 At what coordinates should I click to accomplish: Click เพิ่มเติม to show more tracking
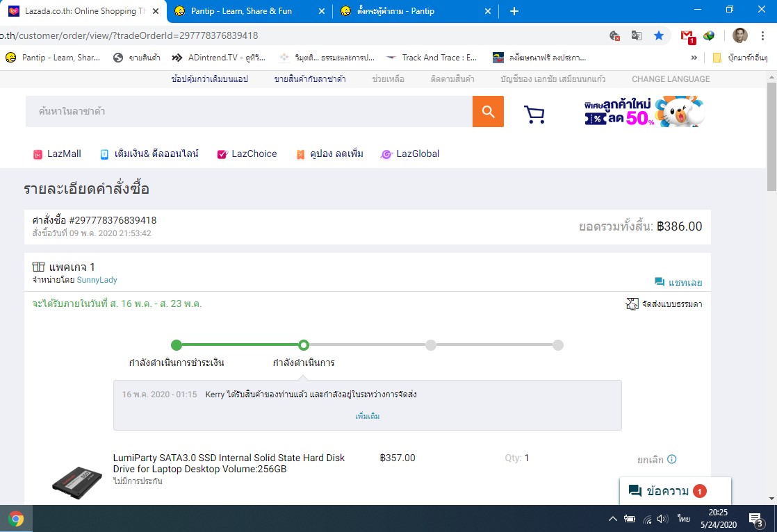pyautogui.click(x=367, y=416)
